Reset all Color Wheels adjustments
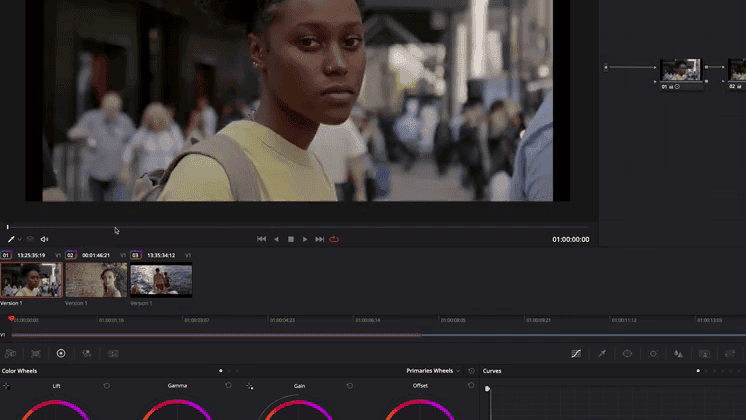This screenshot has height=420, width=746. coord(471,371)
